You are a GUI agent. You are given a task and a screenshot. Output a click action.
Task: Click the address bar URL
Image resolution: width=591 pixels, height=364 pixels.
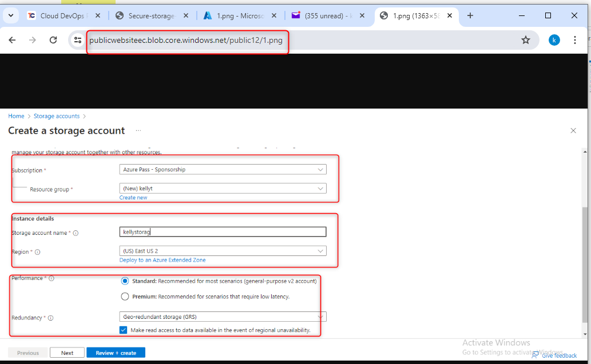pos(186,40)
